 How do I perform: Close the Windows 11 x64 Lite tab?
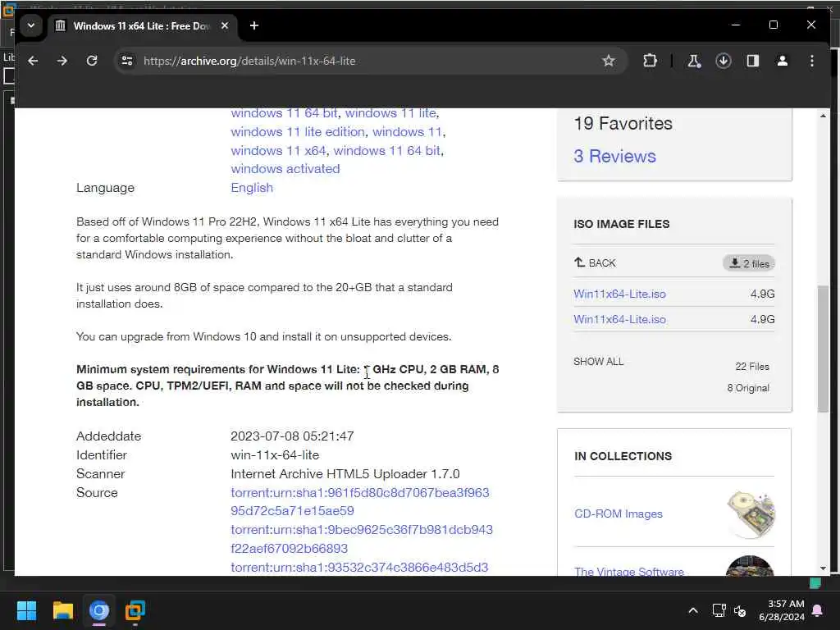(x=225, y=25)
